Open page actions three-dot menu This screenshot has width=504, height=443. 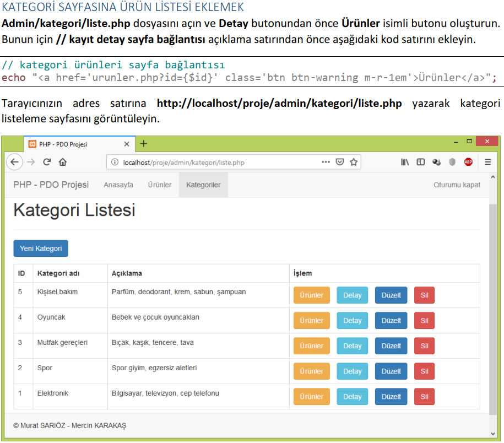[x=326, y=162]
